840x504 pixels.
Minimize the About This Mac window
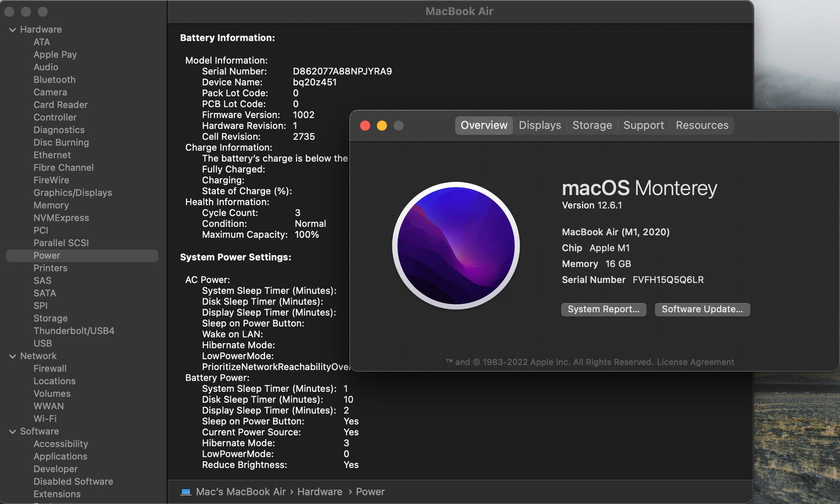(x=382, y=126)
